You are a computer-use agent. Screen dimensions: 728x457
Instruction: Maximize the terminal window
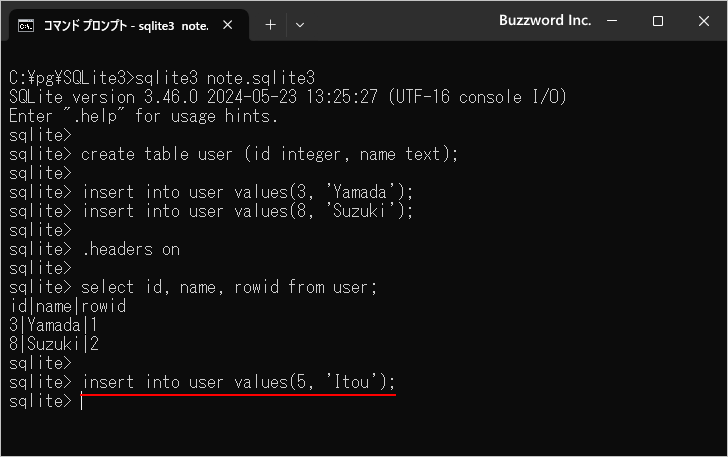[x=657, y=21]
